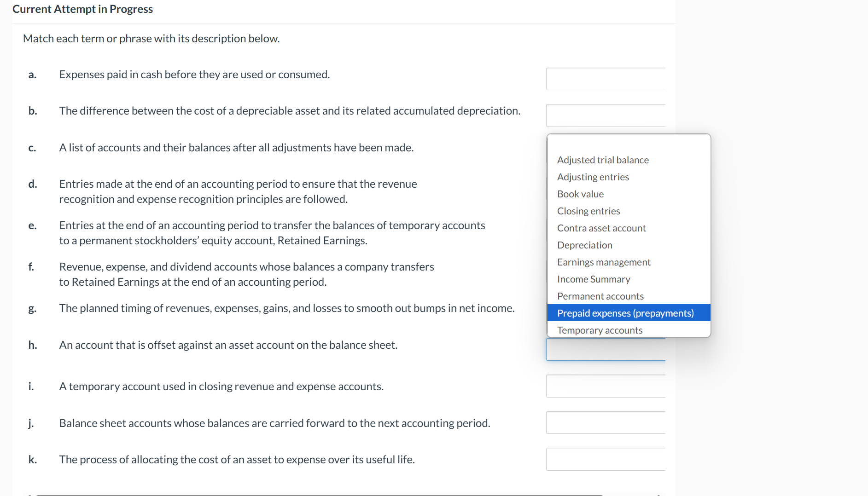
Task: Open the answer dropdown for description a
Action: click(x=606, y=79)
